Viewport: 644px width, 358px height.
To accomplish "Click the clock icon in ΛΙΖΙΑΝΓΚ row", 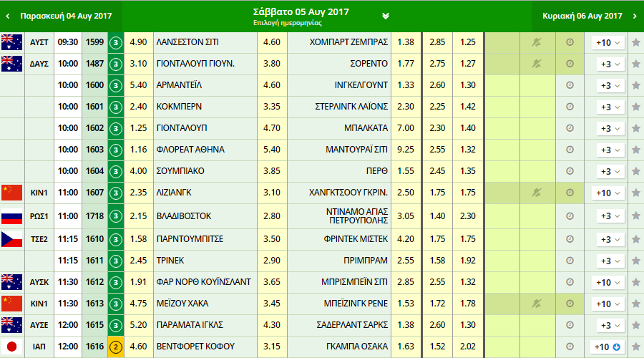I will pyautogui.click(x=570, y=193).
